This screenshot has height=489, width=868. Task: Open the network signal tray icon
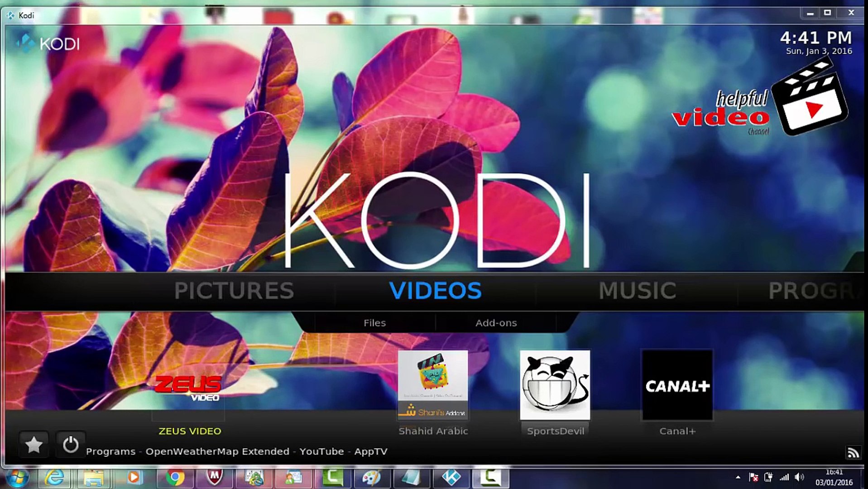click(784, 477)
